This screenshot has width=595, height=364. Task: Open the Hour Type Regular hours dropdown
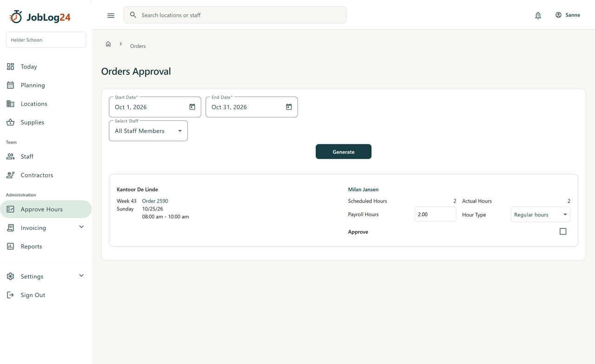pos(541,214)
